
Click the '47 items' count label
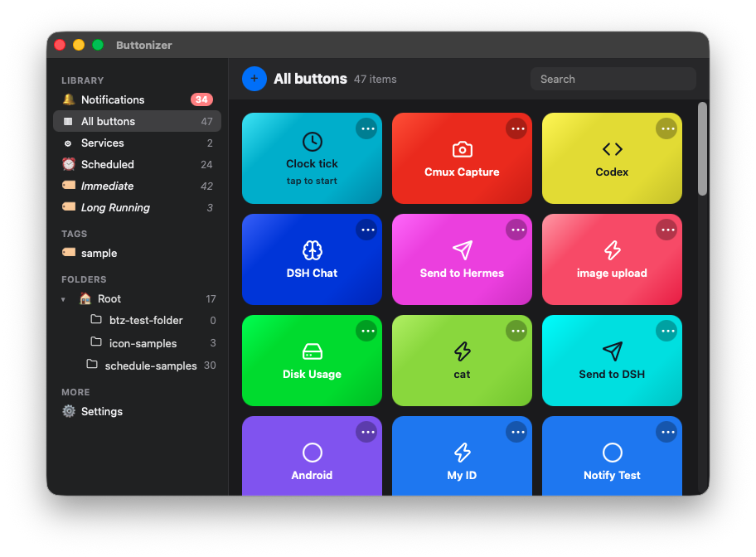376,79
